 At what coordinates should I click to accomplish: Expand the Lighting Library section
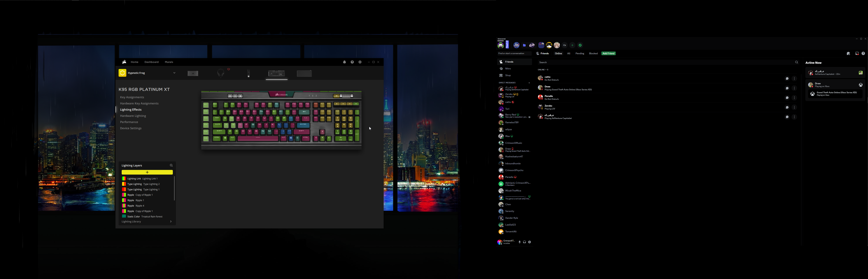click(171, 221)
